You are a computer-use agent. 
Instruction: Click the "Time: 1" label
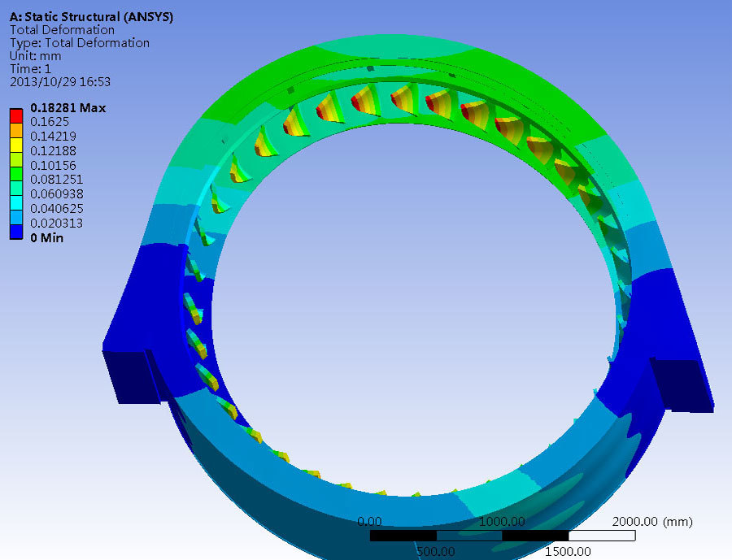point(30,69)
